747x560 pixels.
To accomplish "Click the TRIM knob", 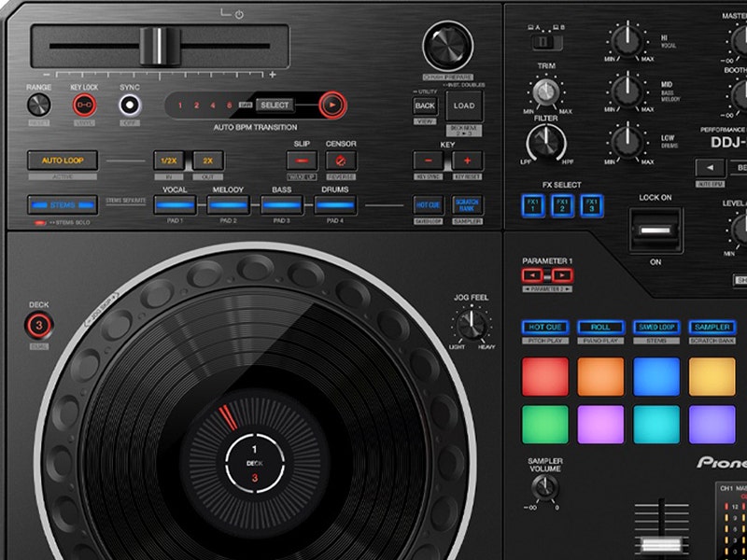I will tap(546, 91).
